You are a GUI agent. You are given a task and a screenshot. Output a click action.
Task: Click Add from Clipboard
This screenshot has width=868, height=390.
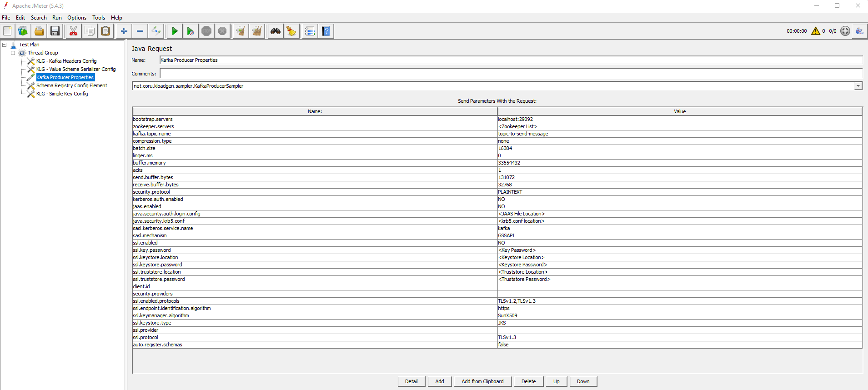click(482, 381)
